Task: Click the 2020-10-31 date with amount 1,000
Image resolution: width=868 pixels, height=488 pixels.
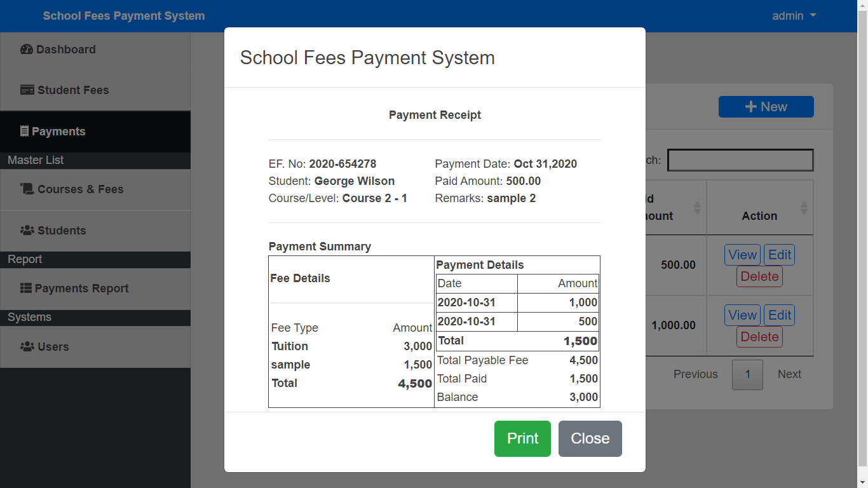Action: click(x=467, y=302)
